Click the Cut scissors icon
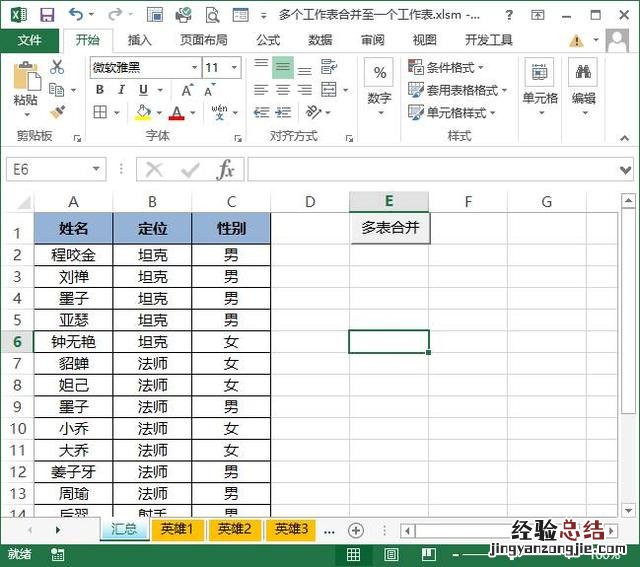 (57, 67)
